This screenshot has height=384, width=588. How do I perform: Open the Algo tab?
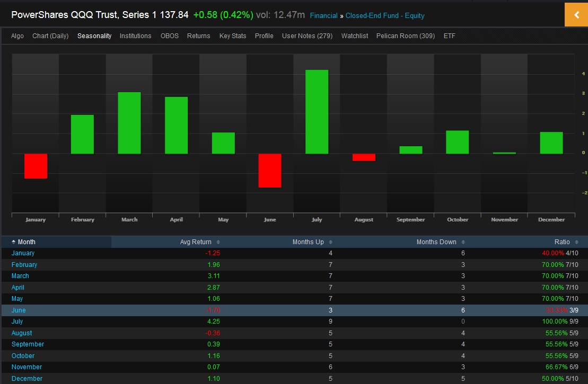17,36
